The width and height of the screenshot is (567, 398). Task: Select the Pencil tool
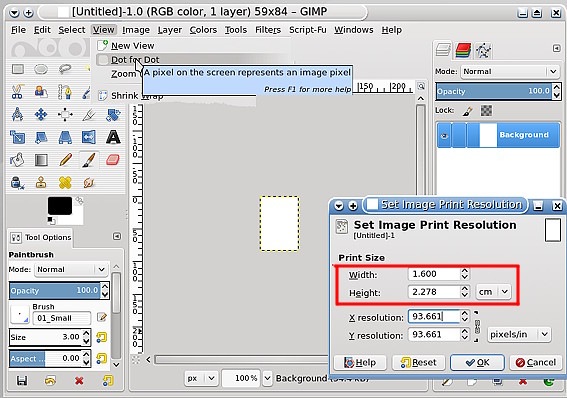(x=65, y=160)
